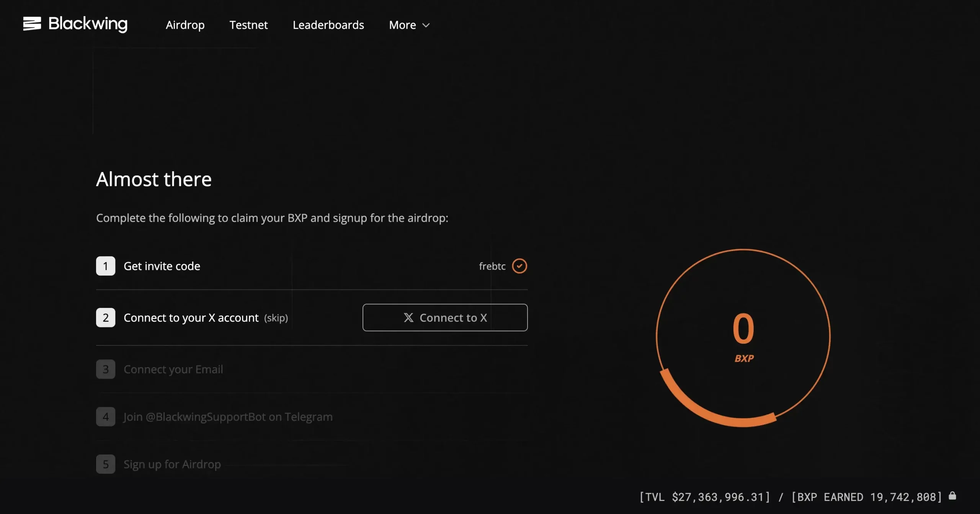Click the Testnet navigation menu item
The height and width of the screenshot is (514, 980).
(248, 24)
